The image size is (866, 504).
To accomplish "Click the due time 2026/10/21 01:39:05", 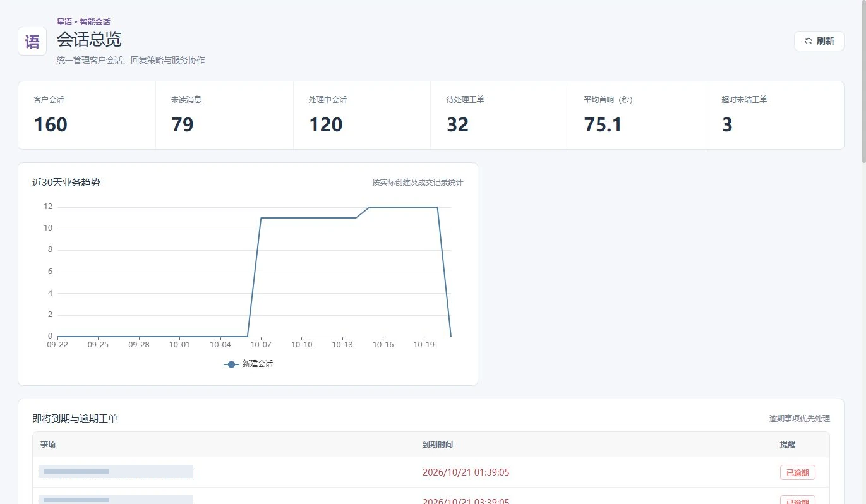I will click(x=466, y=472).
